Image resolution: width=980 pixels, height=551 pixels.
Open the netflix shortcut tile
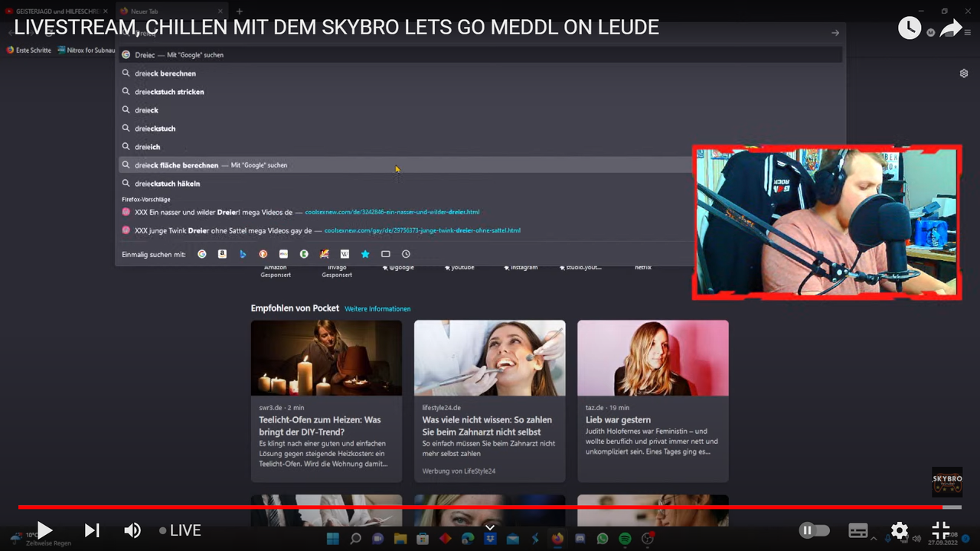point(643,267)
